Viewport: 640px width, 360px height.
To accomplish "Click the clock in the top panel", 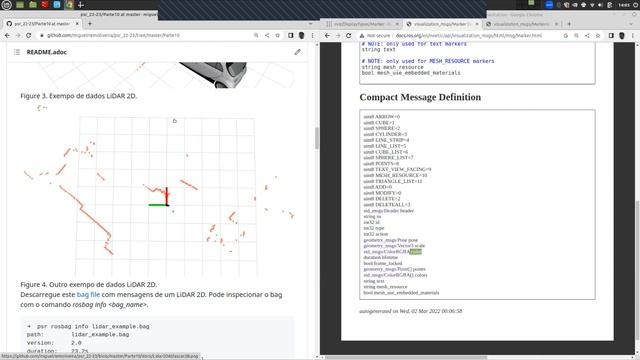I will (624, 5).
